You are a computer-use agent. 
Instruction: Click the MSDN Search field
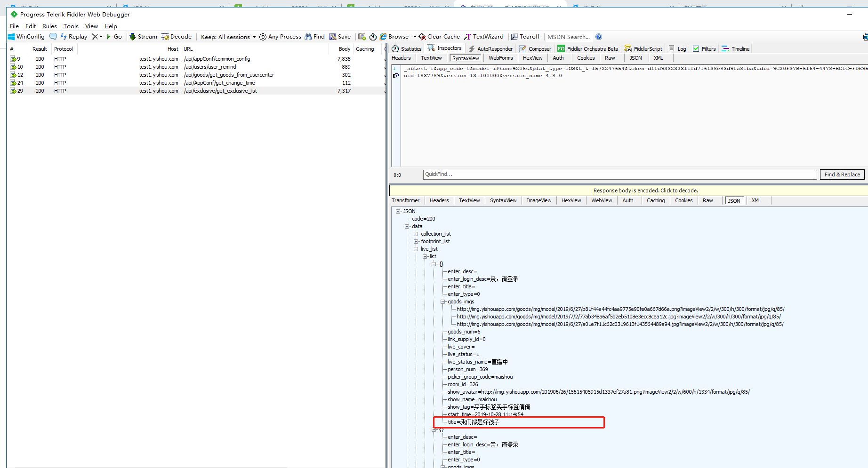point(569,37)
